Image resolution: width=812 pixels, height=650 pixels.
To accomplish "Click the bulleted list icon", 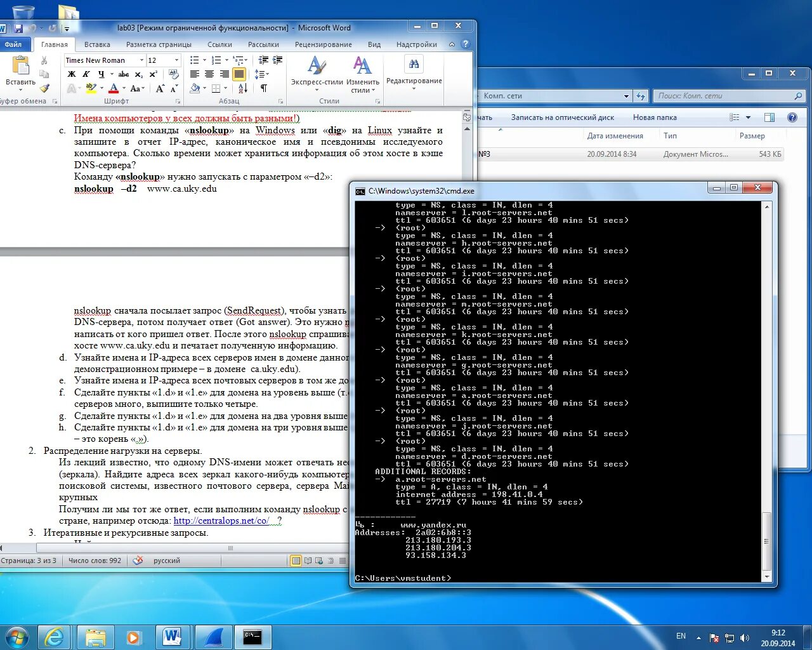I will click(195, 60).
